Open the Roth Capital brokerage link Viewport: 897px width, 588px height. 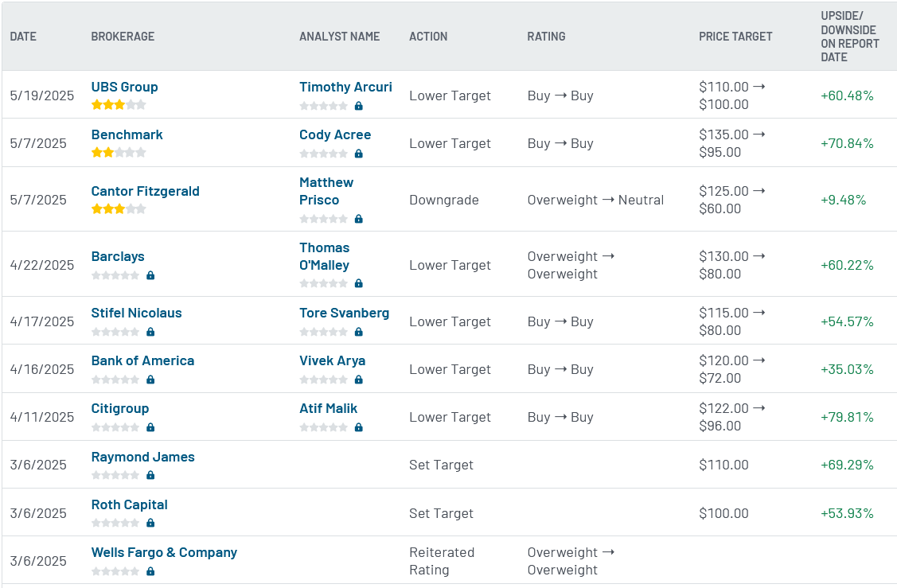[129, 504]
